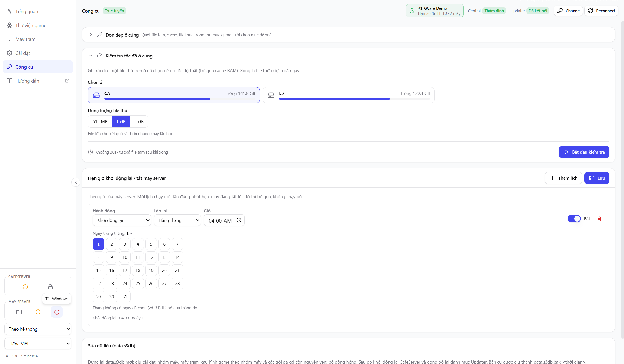Expand the Dọn dẹp ổ cứng section chevron
Viewport: 624px width, 364px height.
tap(91, 35)
